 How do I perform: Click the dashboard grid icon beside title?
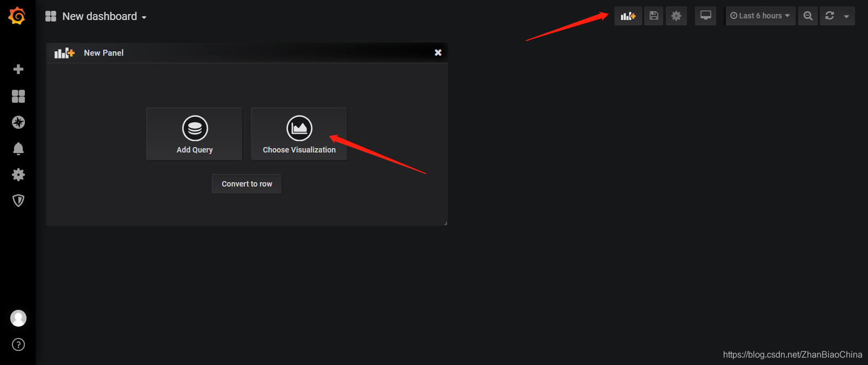coord(51,16)
